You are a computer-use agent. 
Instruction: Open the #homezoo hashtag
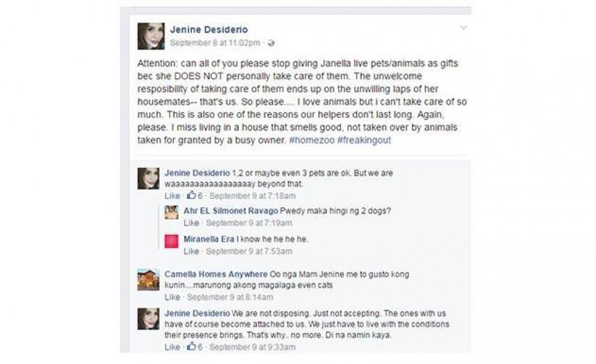312,140
